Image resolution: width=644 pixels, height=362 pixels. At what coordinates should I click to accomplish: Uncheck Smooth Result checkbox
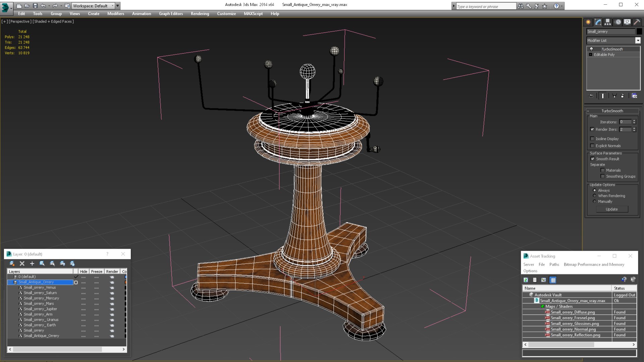[592, 159]
